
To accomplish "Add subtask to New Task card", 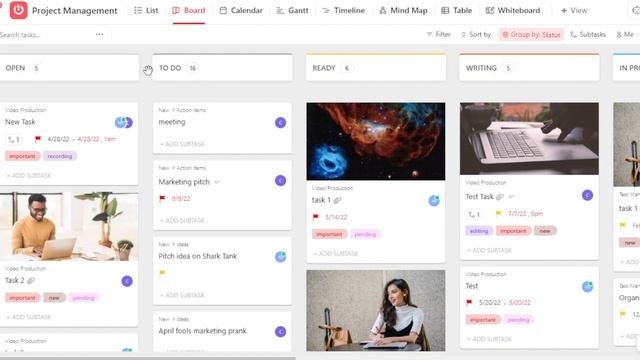I will click(x=29, y=176).
